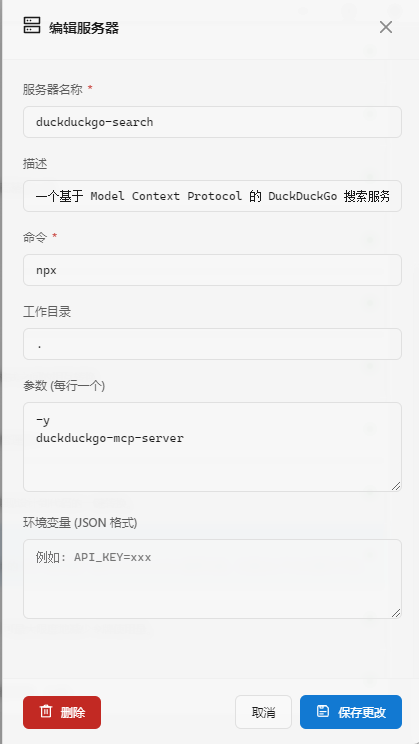Click the 环境变量 JSON textarea
Image resolution: width=419 pixels, height=744 pixels.
212,579
